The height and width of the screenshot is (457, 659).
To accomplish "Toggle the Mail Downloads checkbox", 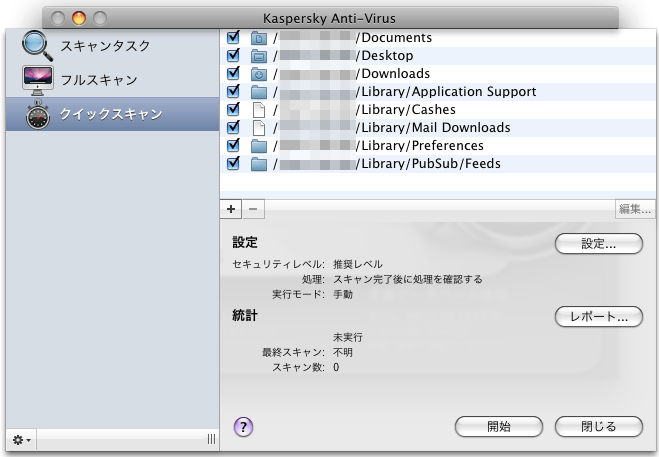I will pos(233,127).
